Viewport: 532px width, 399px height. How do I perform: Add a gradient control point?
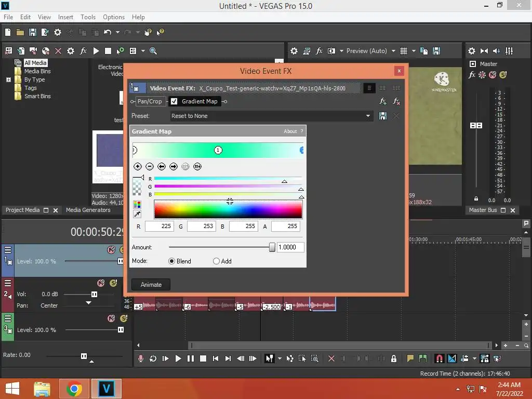[x=137, y=167]
